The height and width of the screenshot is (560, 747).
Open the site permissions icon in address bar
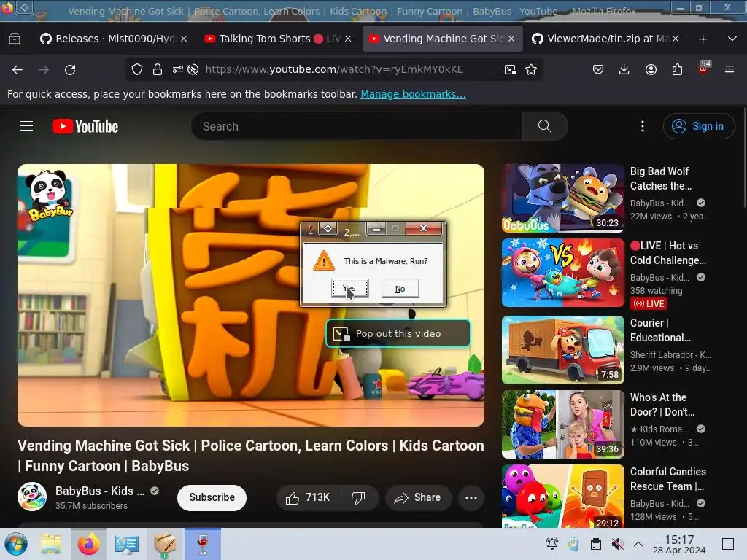[178, 69]
